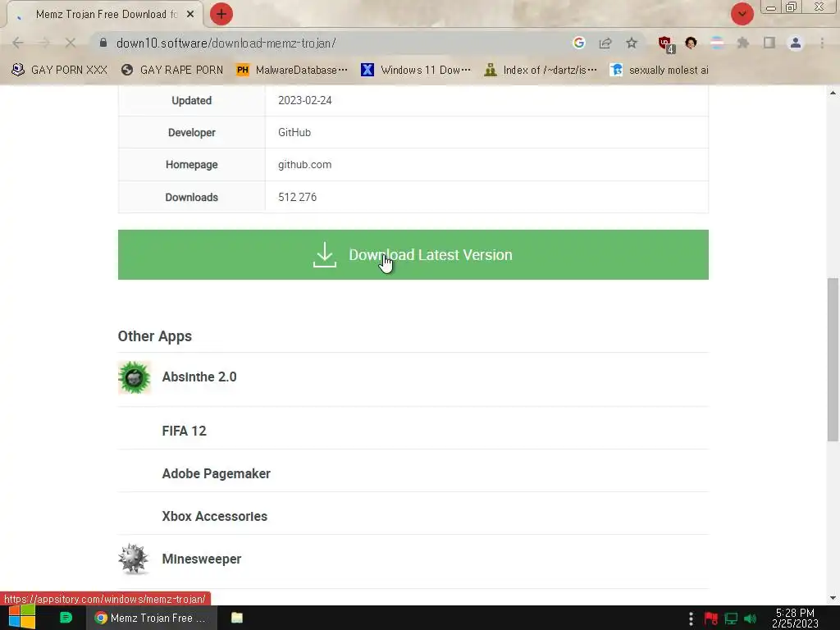Click the scrollbar down arrow
This screenshot has height=630, width=840.
click(x=833, y=598)
